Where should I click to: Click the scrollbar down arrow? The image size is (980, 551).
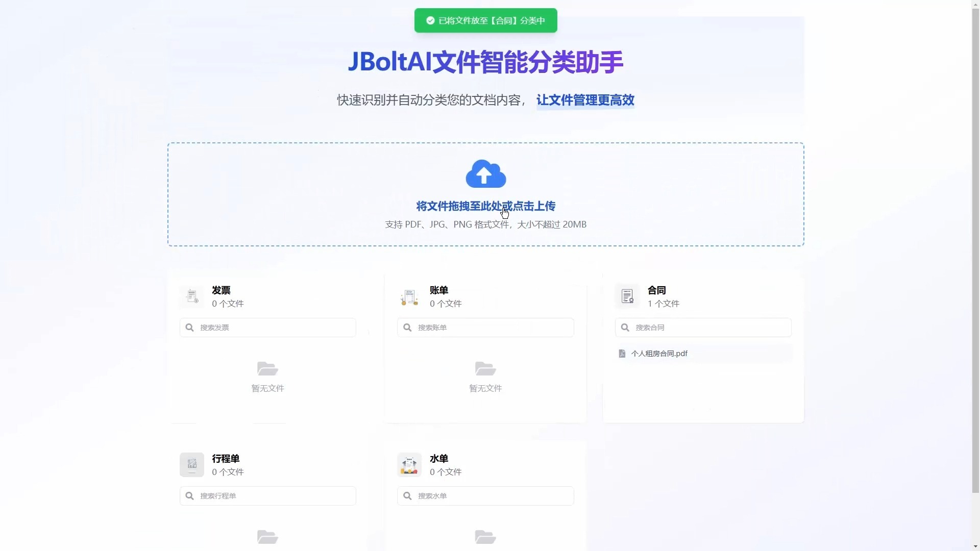point(975,546)
